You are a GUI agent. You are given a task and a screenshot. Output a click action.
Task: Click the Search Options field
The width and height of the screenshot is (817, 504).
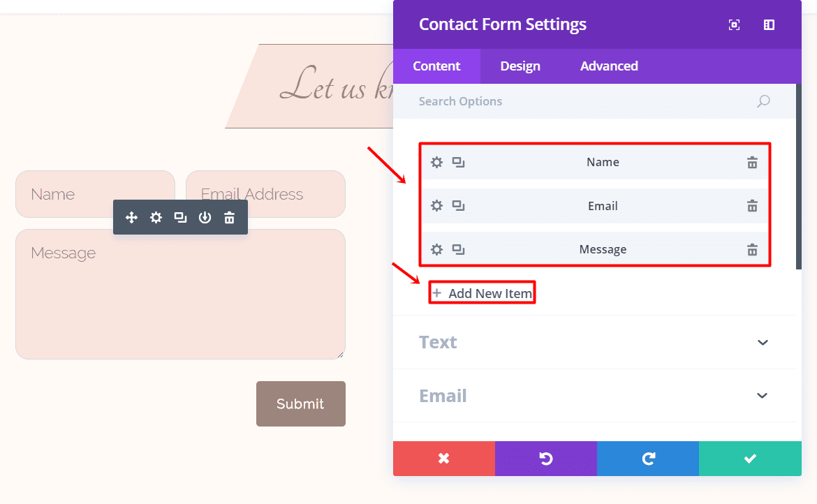coord(580,101)
